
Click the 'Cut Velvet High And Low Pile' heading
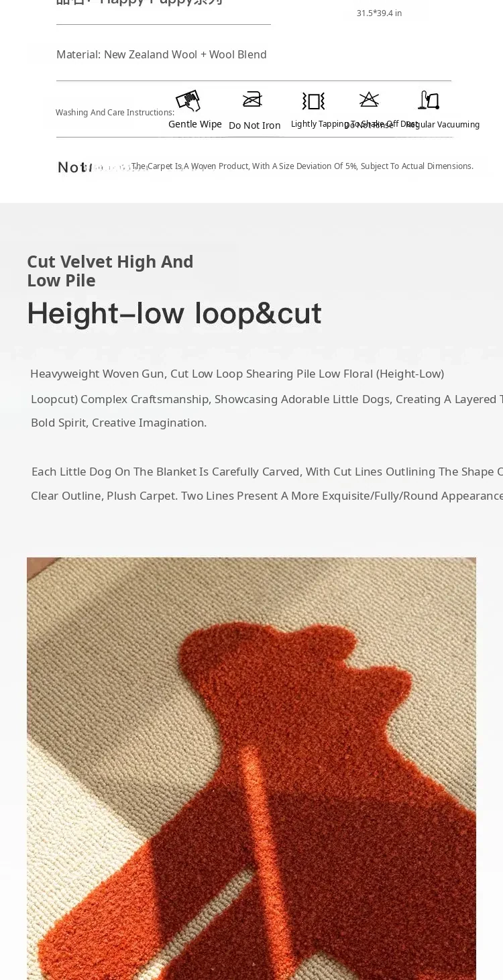pyautogui.click(x=110, y=271)
